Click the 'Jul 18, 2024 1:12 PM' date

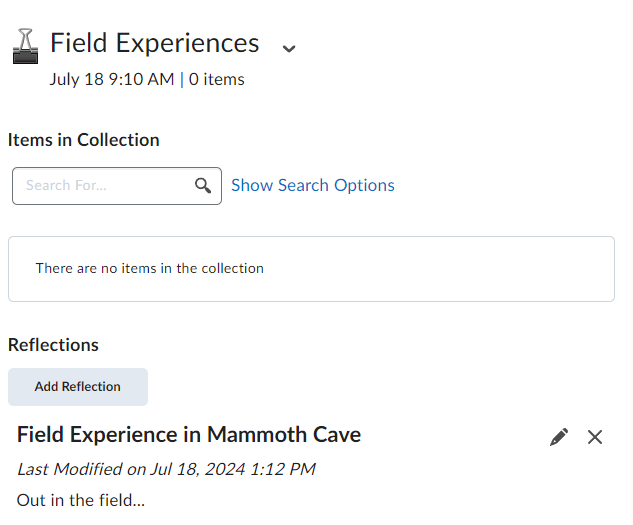pyautogui.click(x=229, y=468)
